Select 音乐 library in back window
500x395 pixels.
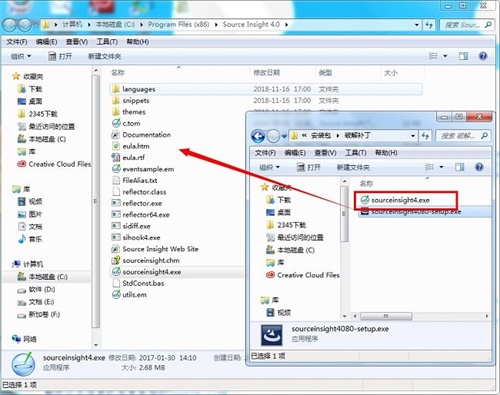30,239
